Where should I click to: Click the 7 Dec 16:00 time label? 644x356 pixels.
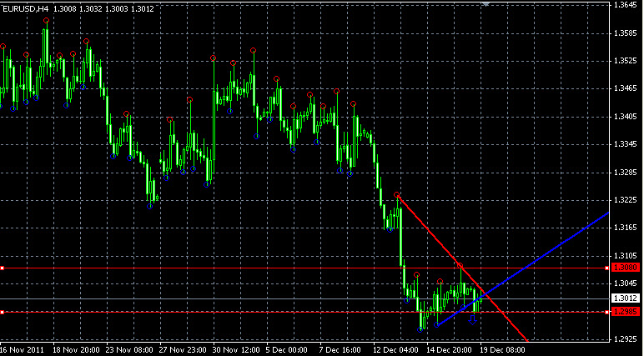[x=340, y=350]
